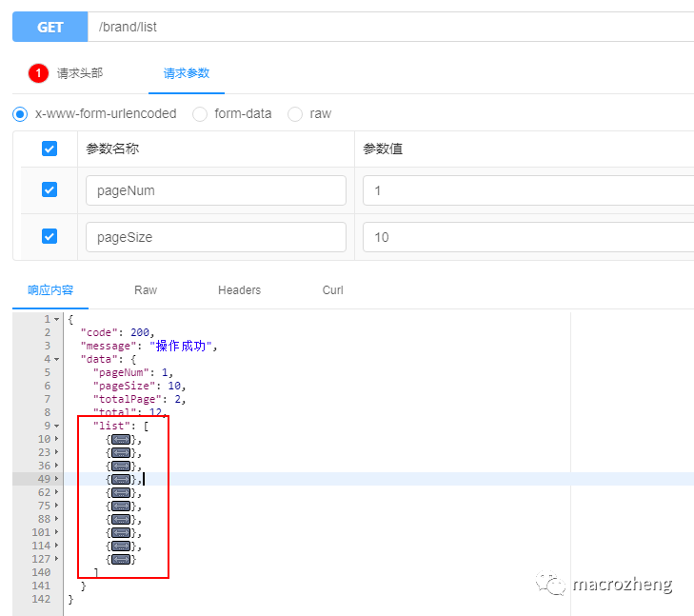Click the "code": 200 line
Screen dimensions: 694x616
(x=117, y=332)
